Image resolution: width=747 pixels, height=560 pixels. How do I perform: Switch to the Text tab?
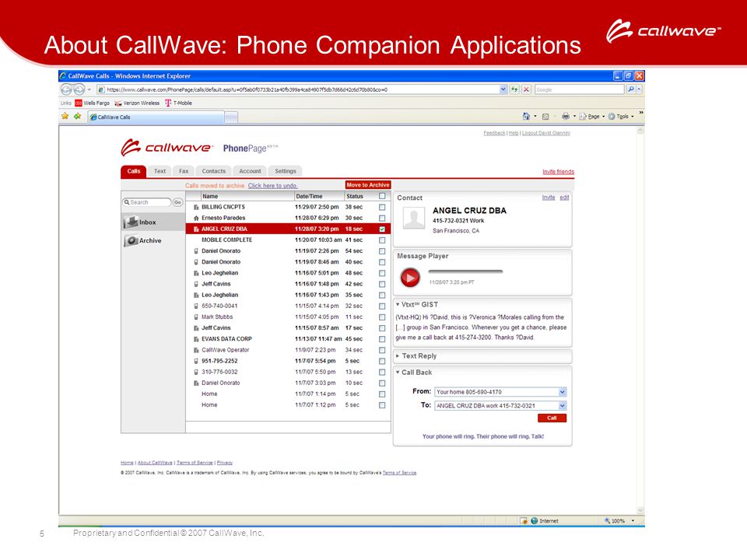[x=160, y=171]
